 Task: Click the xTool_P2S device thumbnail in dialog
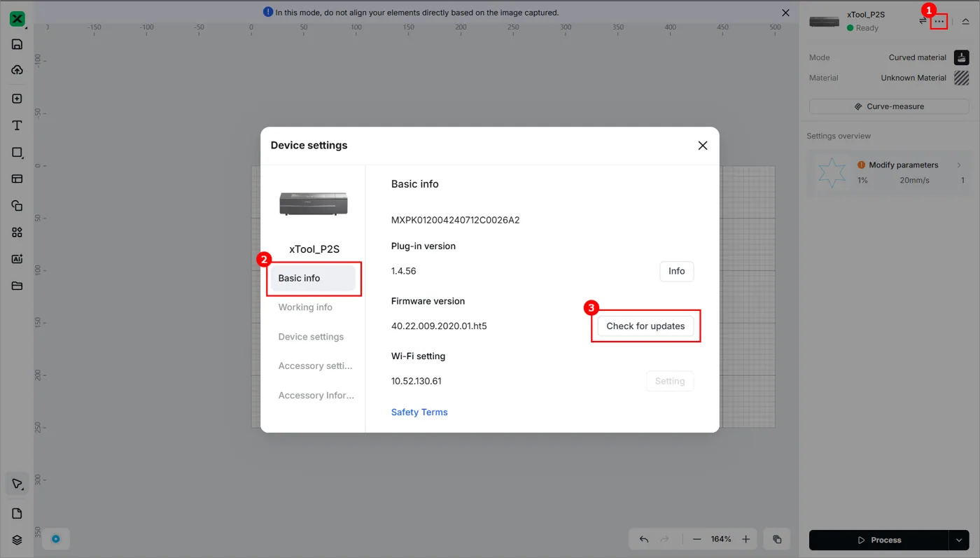(x=314, y=204)
